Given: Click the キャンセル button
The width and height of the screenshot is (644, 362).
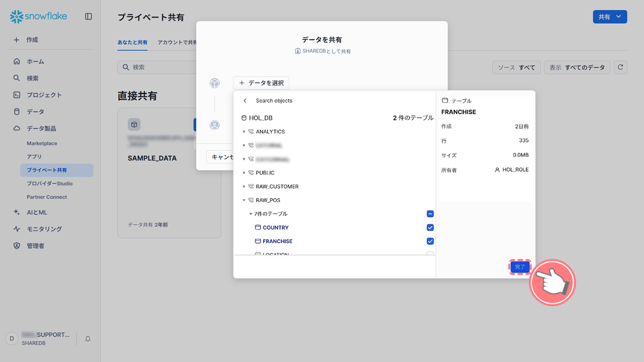Looking at the screenshot, I should click(x=220, y=157).
